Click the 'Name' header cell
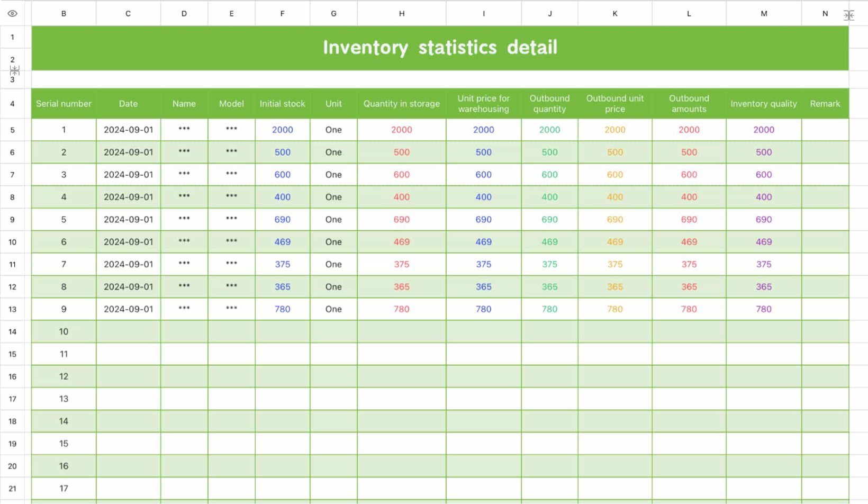Screen dimensions: 868x504 [184, 104]
